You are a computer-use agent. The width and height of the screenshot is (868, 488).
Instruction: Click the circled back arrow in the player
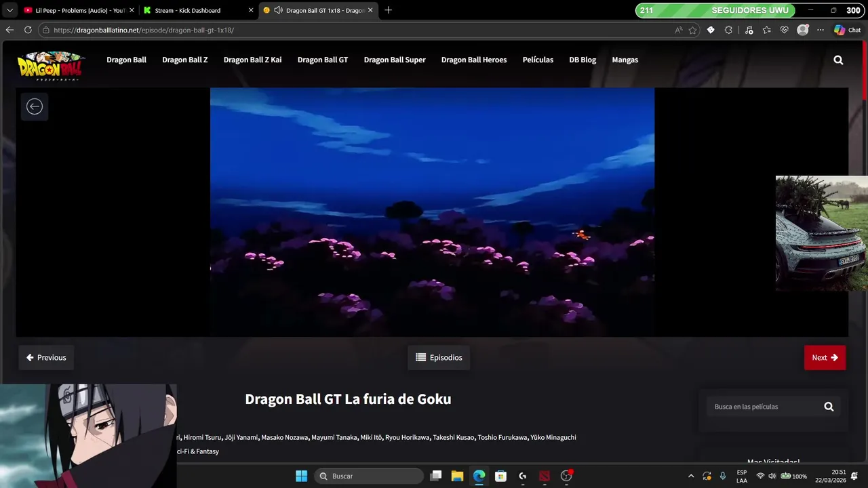[35, 106]
